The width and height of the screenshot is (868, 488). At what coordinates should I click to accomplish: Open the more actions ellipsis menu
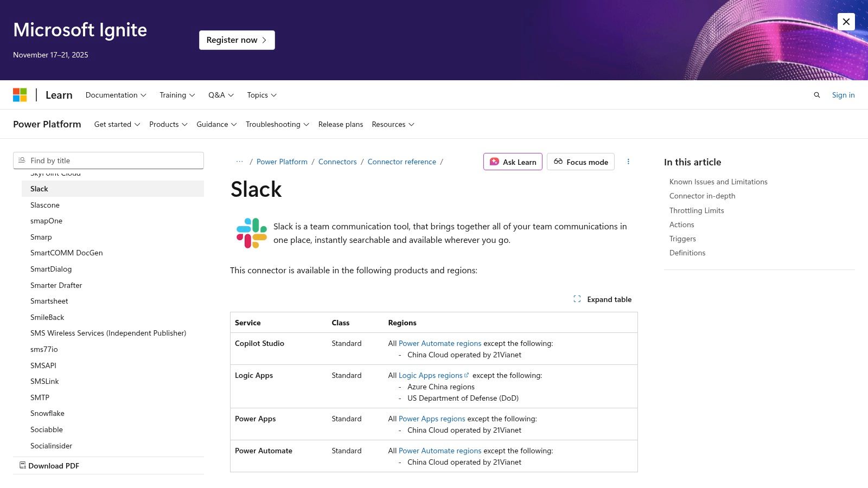click(x=628, y=162)
